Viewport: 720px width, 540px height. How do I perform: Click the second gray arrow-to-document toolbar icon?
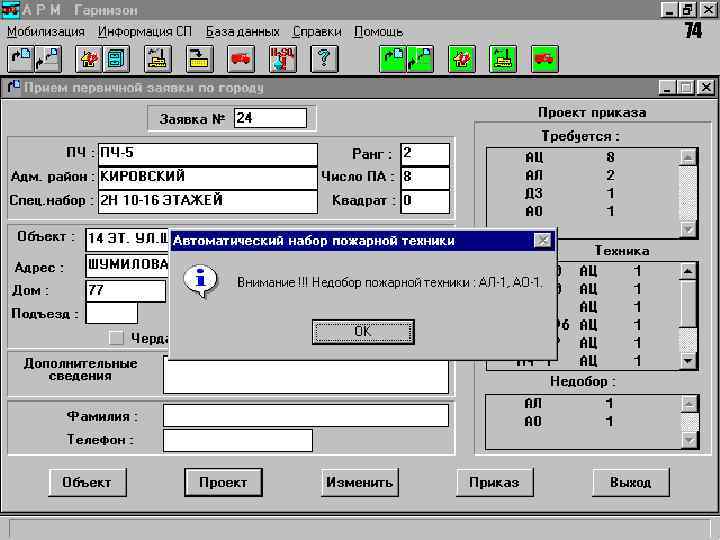pyautogui.click(x=48, y=59)
